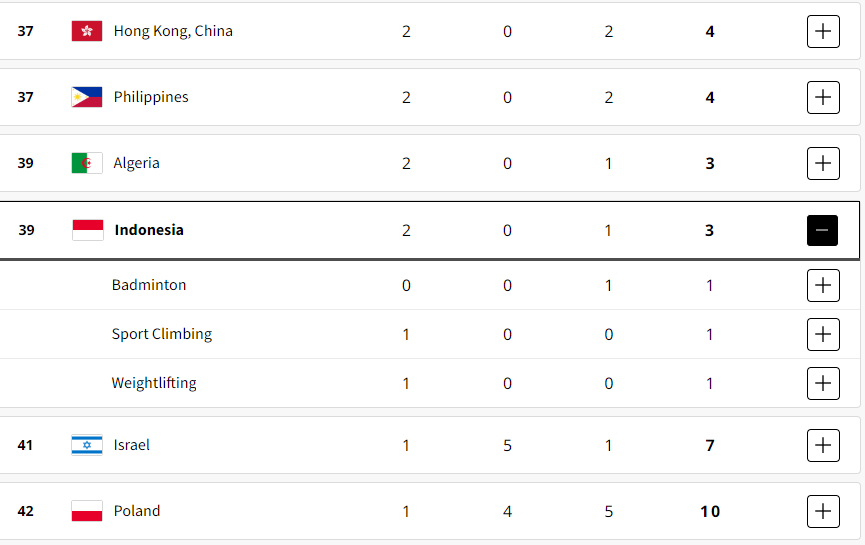Expand the Philippines row with plus button
Screen dimensions: 865x545
click(822, 97)
